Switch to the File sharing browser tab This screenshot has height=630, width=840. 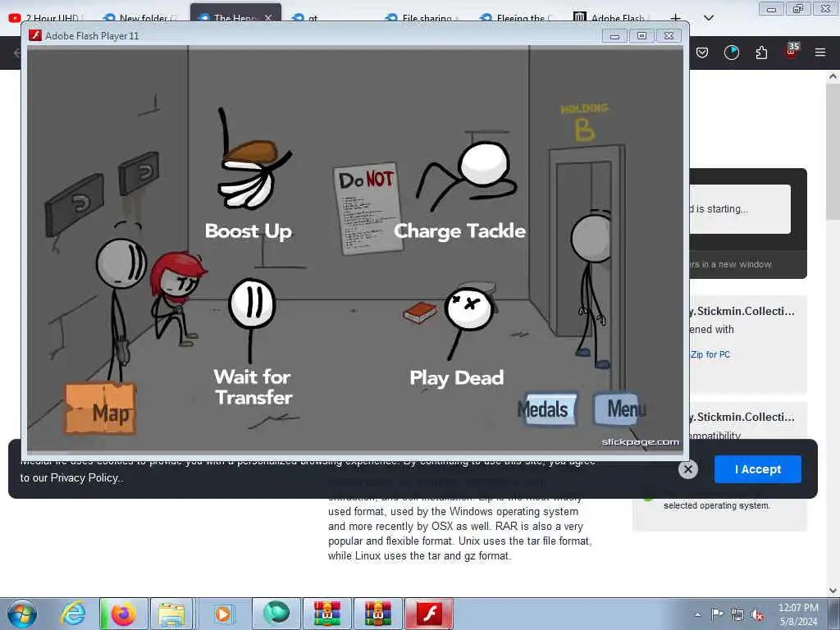pyautogui.click(x=423, y=18)
